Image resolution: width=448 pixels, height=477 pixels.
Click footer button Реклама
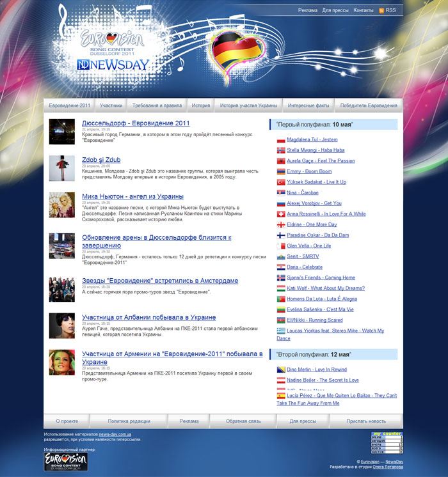[189, 421]
